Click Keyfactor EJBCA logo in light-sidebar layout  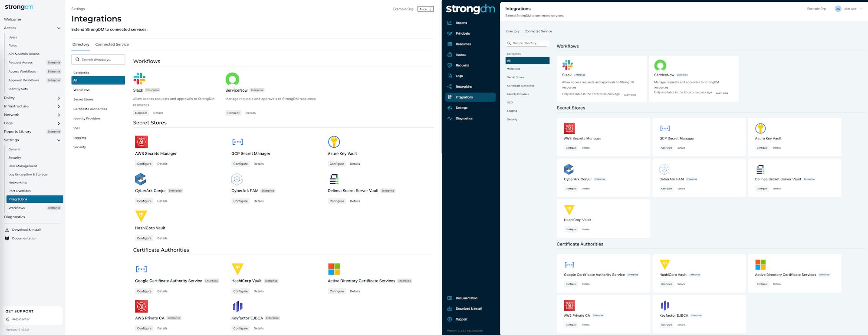coord(237,306)
